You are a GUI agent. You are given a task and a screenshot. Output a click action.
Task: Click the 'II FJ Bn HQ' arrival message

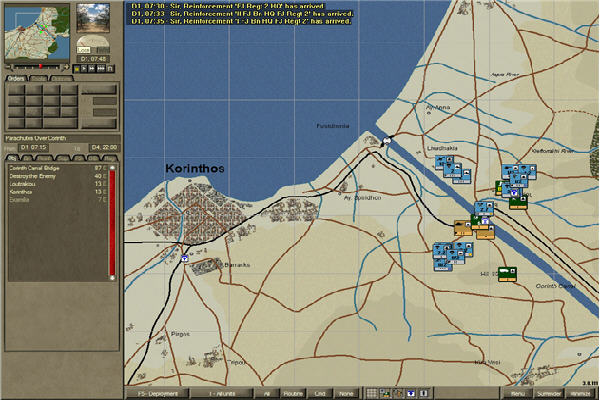pos(242,14)
